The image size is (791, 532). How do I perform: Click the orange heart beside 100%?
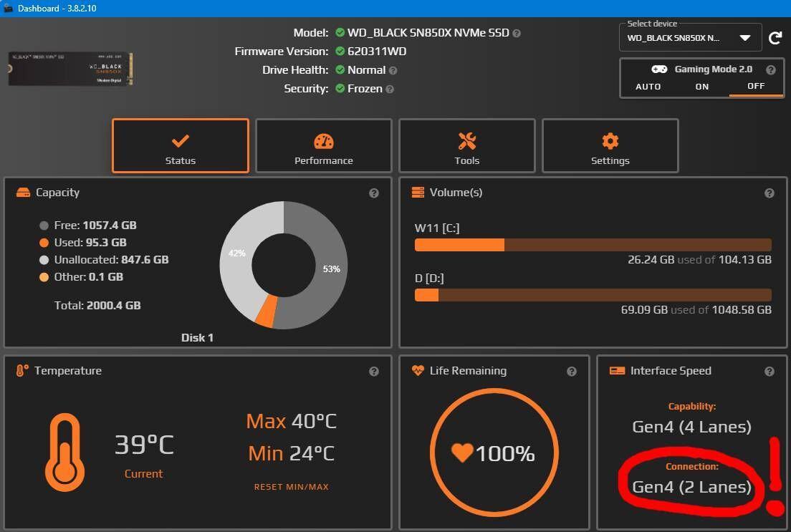tap(461, 453)
